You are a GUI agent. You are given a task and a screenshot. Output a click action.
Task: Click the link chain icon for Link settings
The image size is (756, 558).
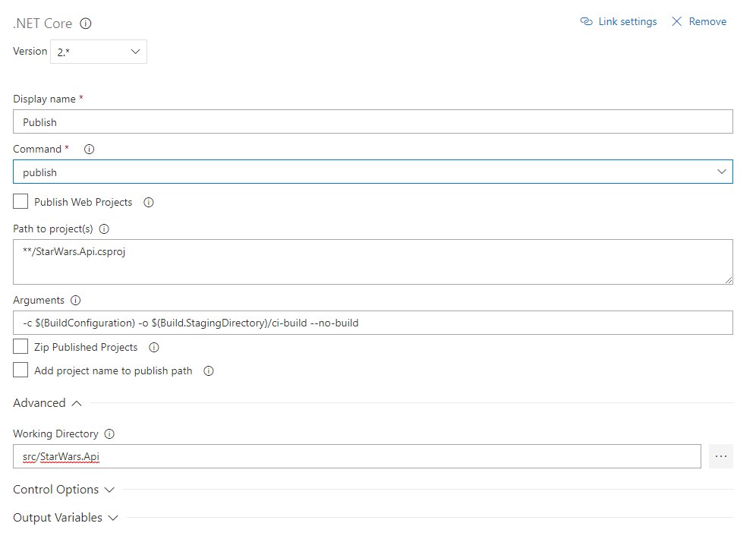pos(586,22)
